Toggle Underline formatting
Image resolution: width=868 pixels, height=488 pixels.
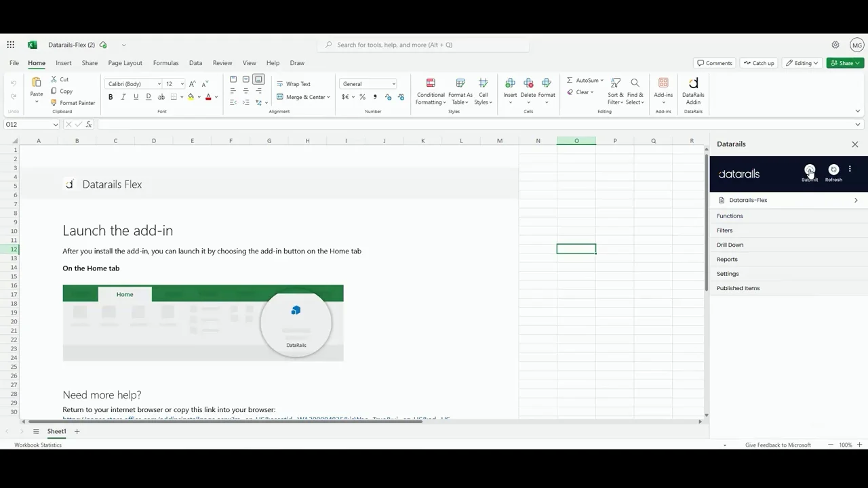(136, 97)
